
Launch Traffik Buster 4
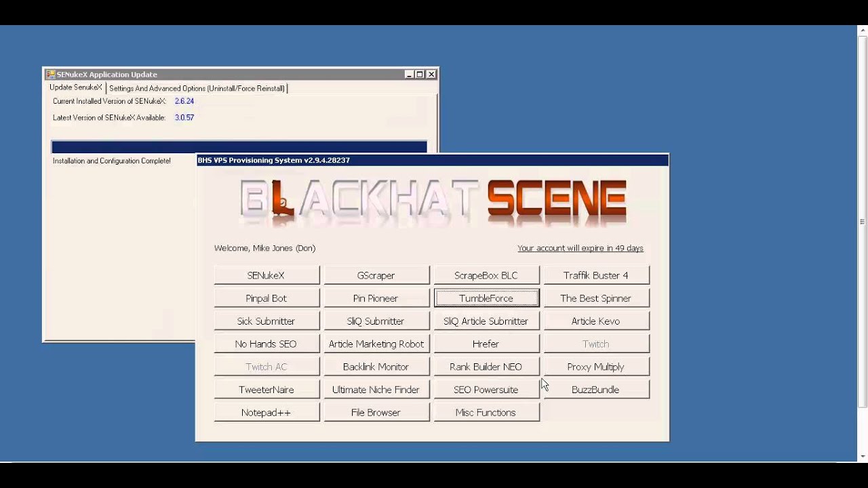(x=596, y=275)
